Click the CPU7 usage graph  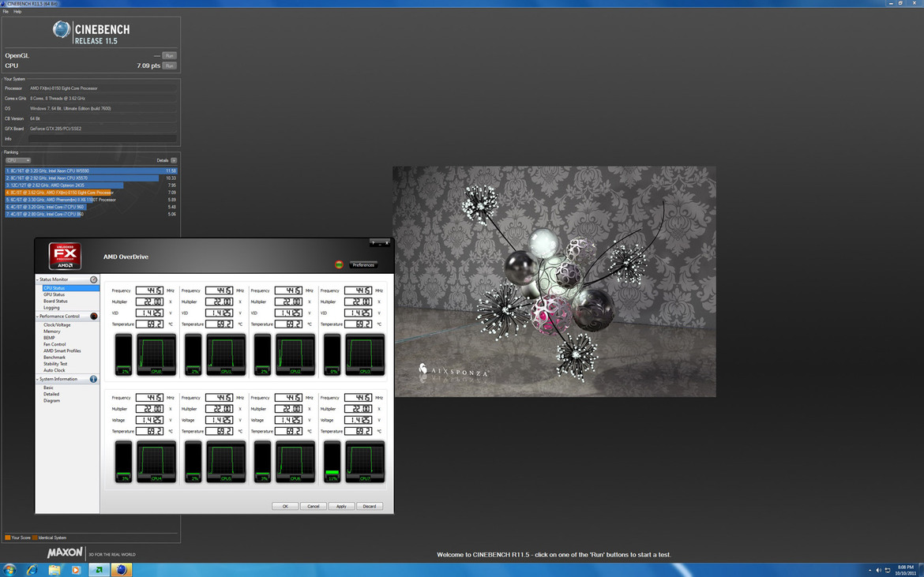point(365,462)
